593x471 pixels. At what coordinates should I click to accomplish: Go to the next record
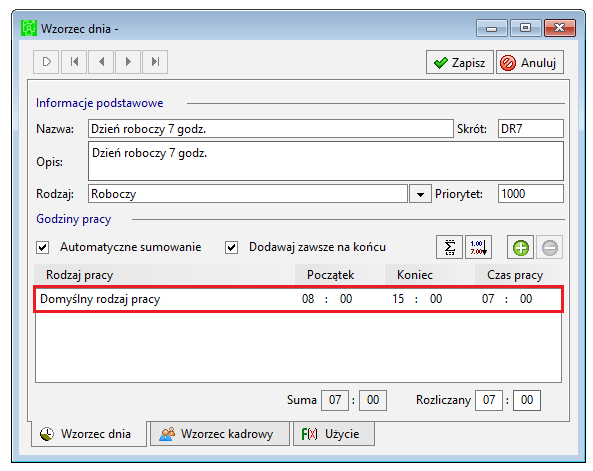click(x=128, y=62)
